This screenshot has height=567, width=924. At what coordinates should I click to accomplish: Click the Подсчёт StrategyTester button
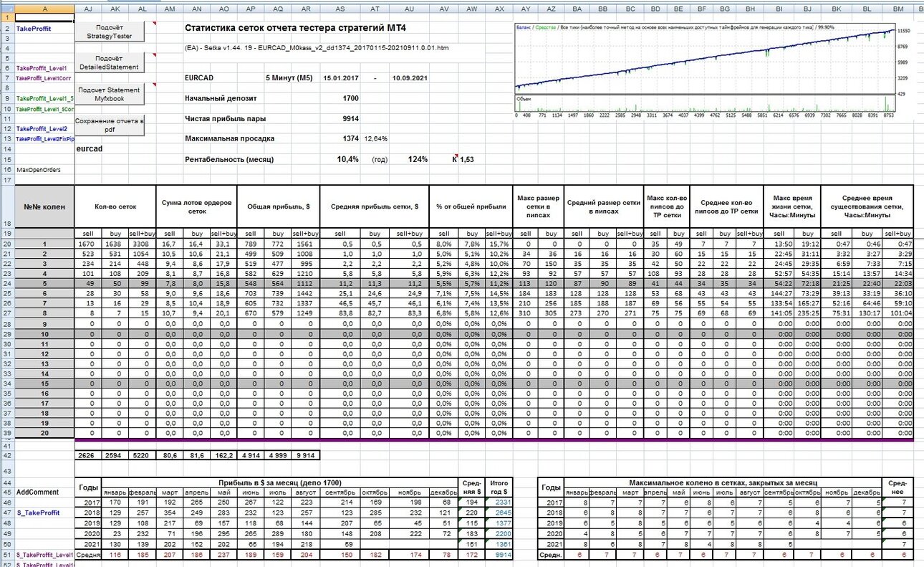(110, 31)
